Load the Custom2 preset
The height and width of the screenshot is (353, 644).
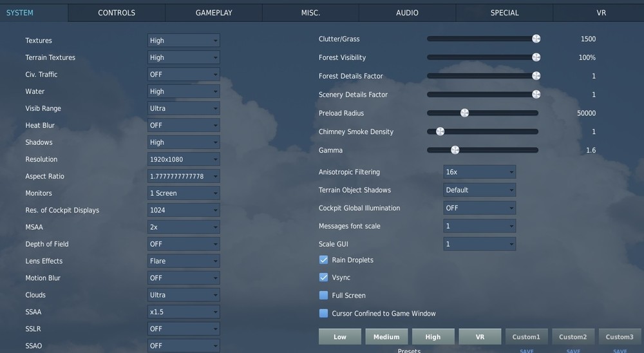(x=573, y=336)
